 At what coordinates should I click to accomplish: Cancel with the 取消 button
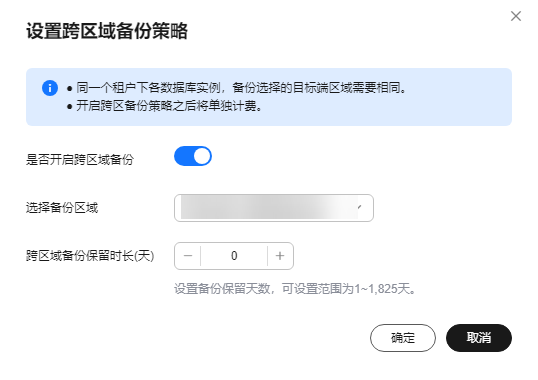click(x=479, y=338)
